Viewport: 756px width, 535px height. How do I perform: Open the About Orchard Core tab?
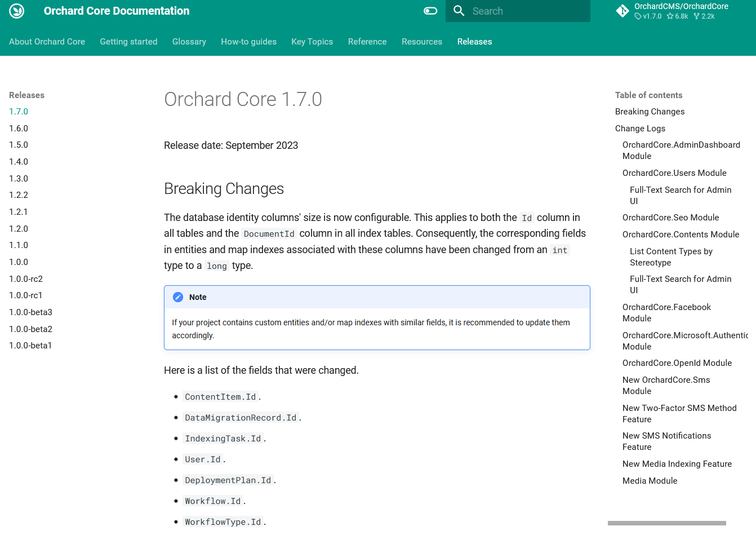[x=47, y=42]
